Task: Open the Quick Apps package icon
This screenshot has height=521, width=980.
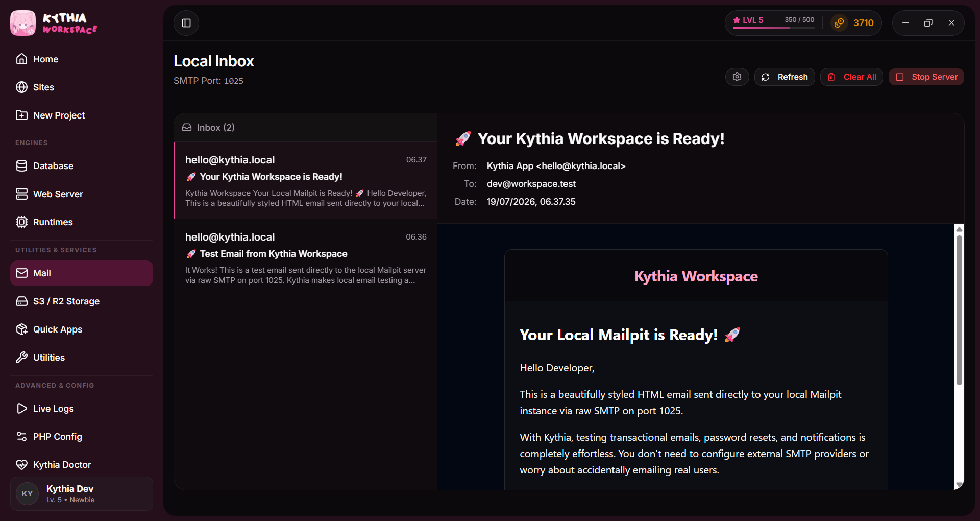Action: [x=21, y=329]
